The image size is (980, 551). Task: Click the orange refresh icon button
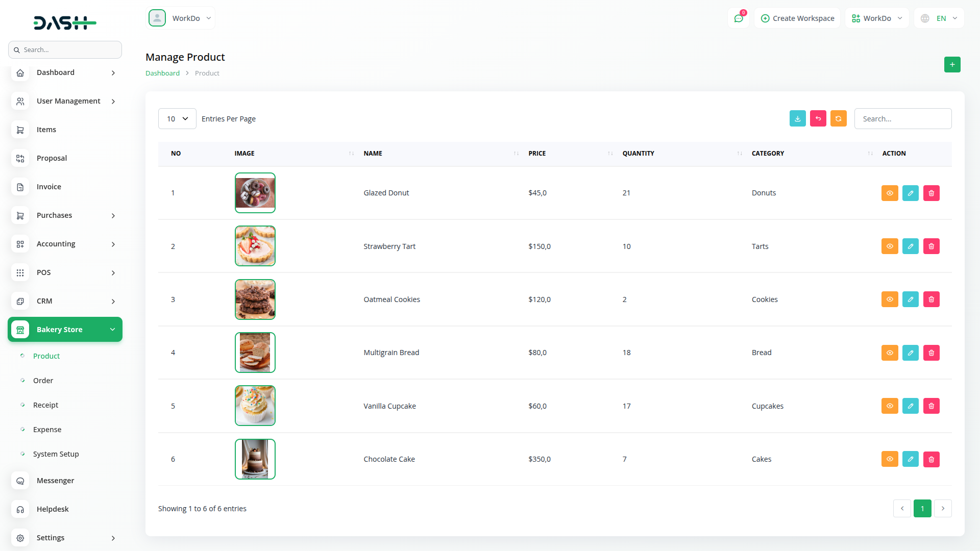[x=838, y=118]
